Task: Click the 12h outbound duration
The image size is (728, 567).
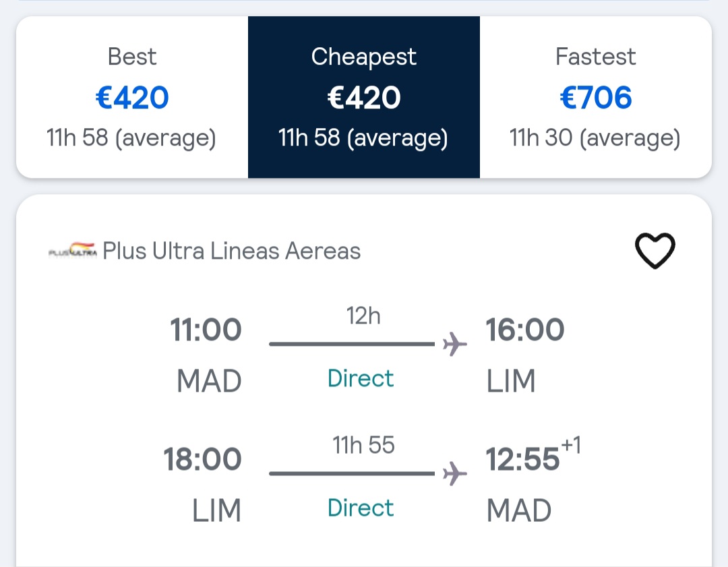Action: [363, 316]
